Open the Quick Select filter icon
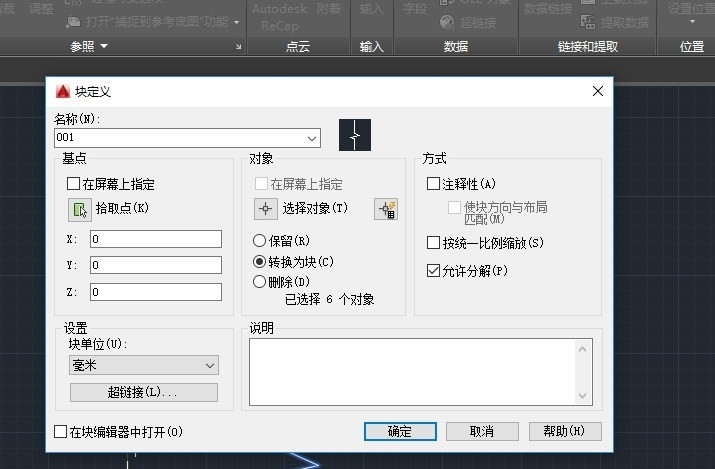This screenshot has width=715, height=469. click(386, 209)
